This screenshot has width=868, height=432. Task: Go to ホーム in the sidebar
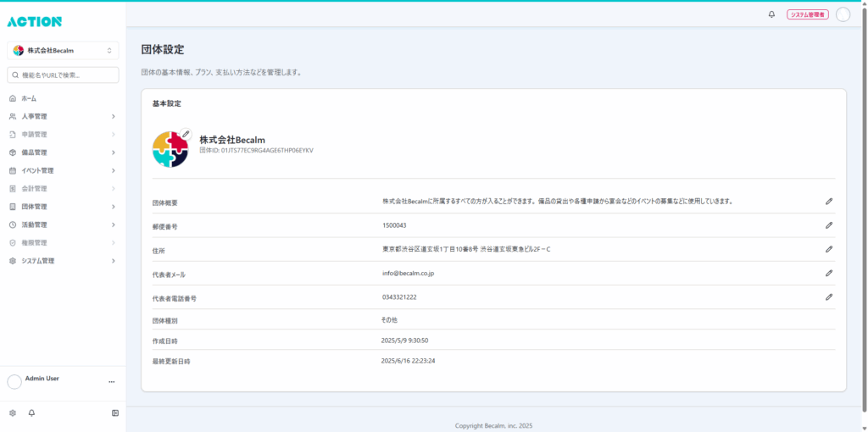pyautogui.click(x=30, y=99)
